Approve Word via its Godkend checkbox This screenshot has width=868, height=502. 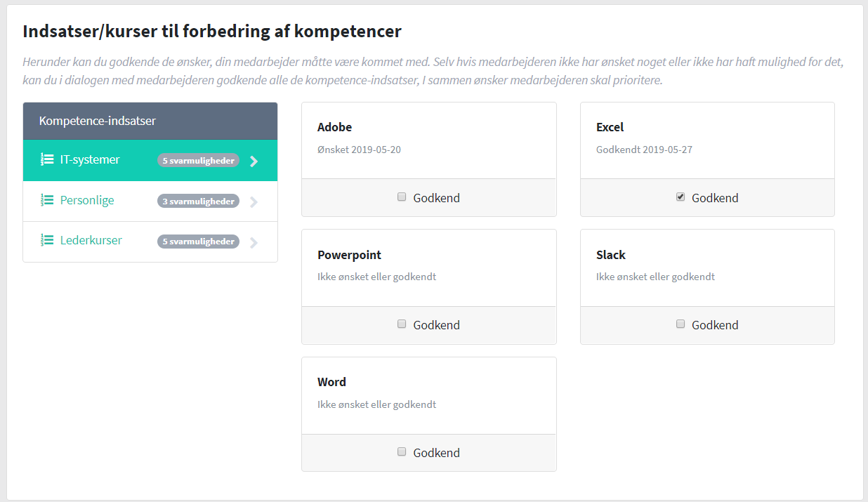coord(402,452)
